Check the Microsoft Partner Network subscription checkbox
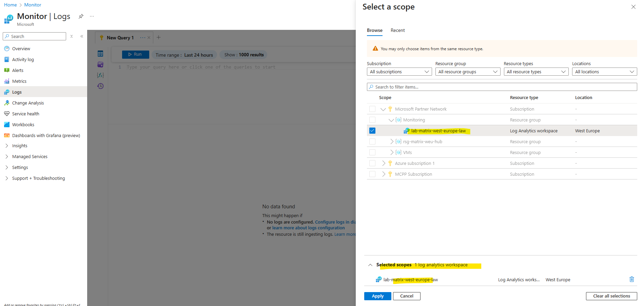644x306 pixels. (372, 109)
